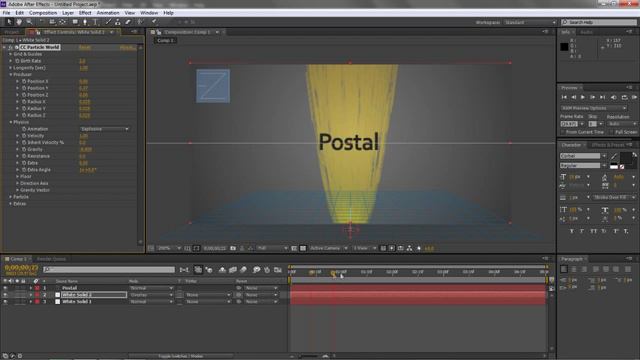The width and height of the screenshot is (640, 360).
Task: Select the Brush tool
Action: point(108,22)
